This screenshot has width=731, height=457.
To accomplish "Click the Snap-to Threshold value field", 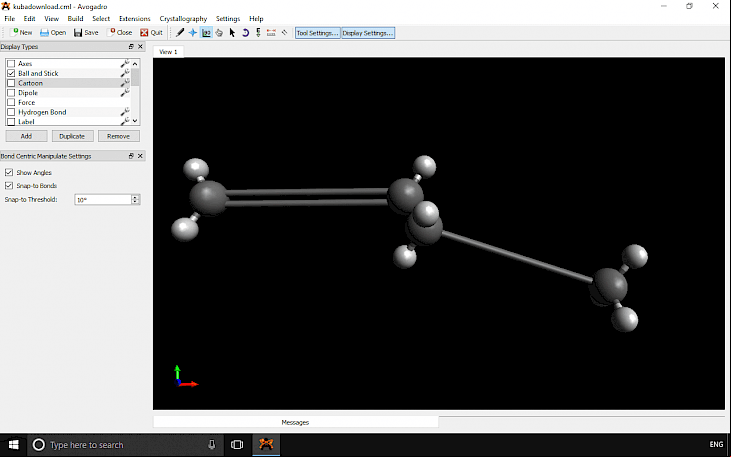I will [x=103, y=200].
